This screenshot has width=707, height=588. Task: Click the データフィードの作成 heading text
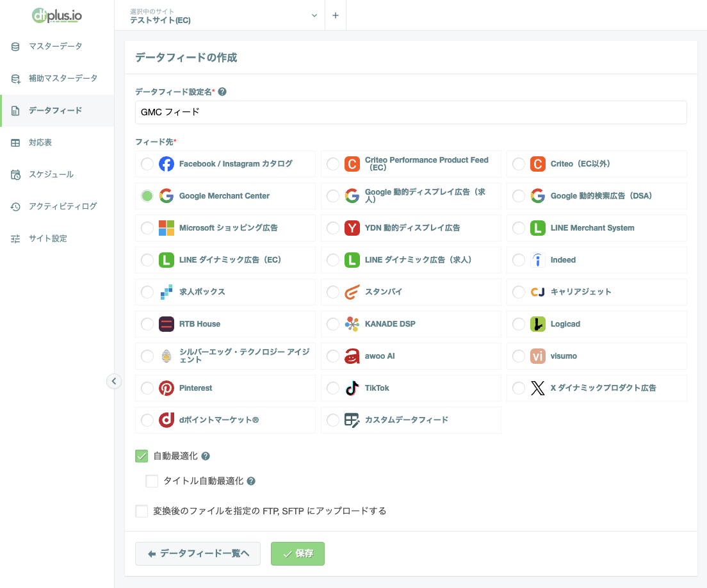click(186, 58)
